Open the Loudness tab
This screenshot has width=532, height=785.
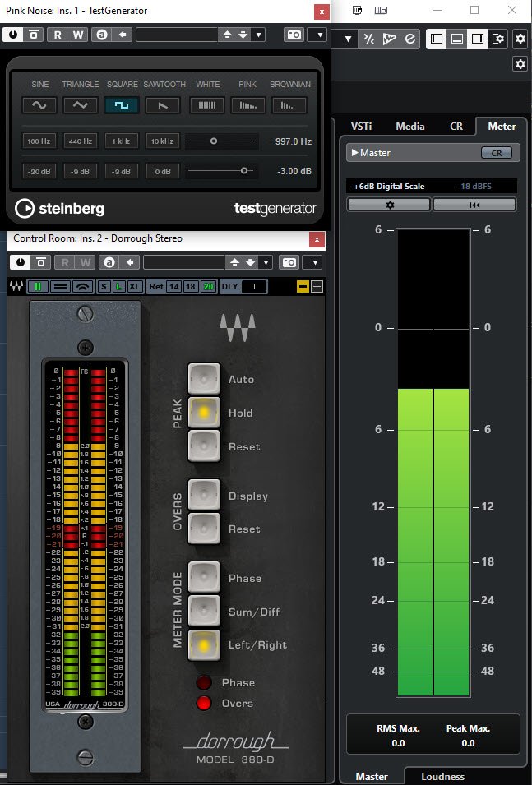pyautogui.click(x=442, y=776)
